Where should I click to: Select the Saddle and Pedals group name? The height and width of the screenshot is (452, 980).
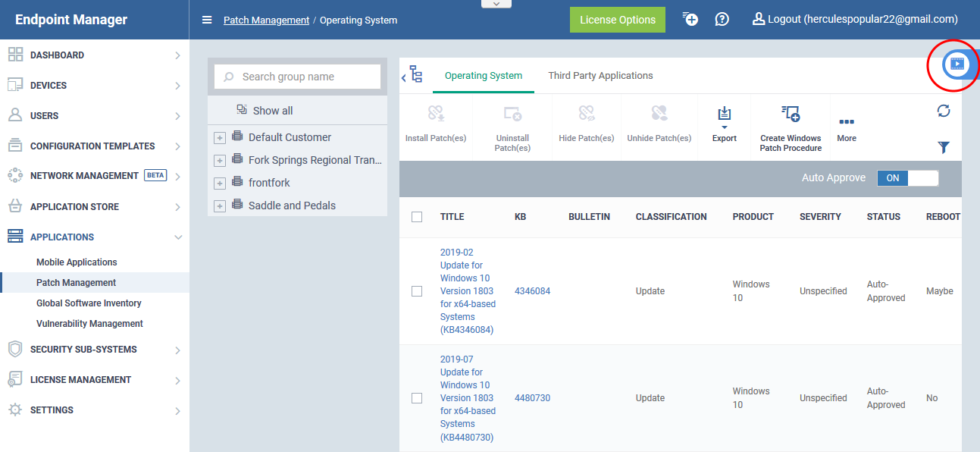pos(292,206)
